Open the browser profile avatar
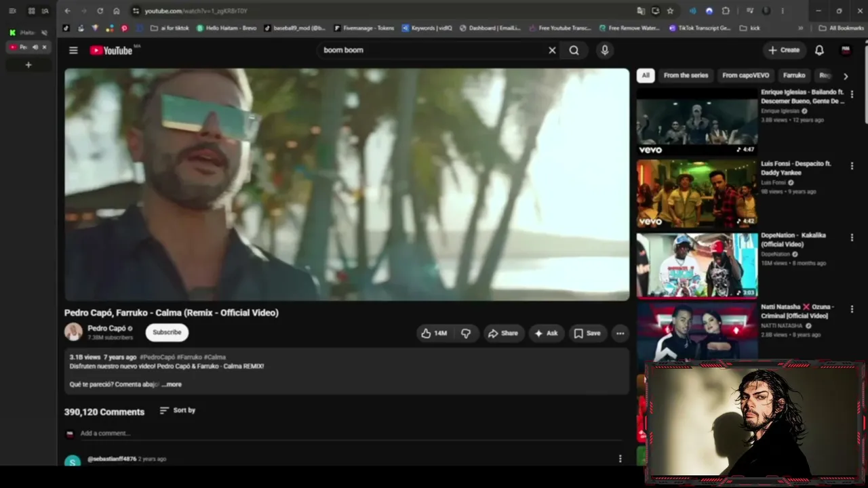Screen dimensions: 868x488 (766, 11)
